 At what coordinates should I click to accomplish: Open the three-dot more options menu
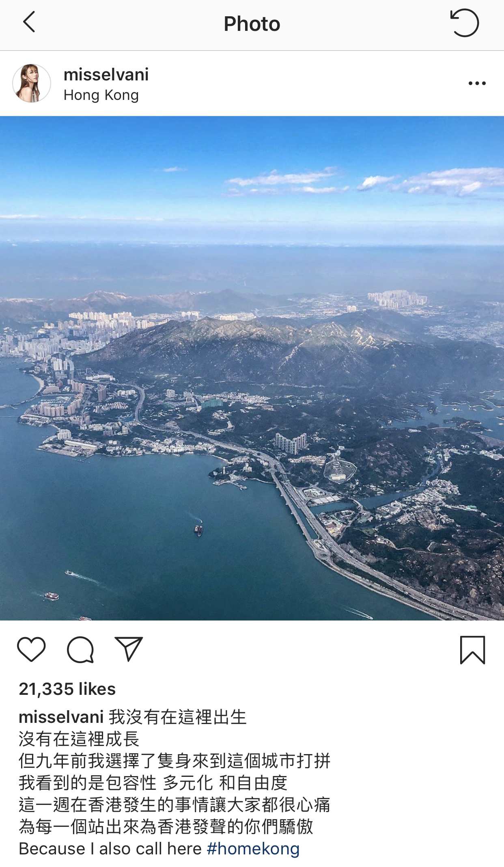click(477, 83)
